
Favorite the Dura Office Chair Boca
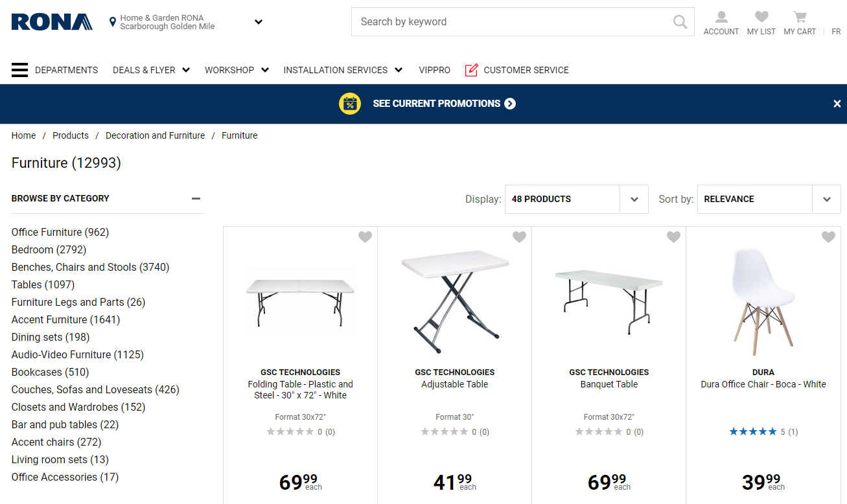(x=828, y=237)
